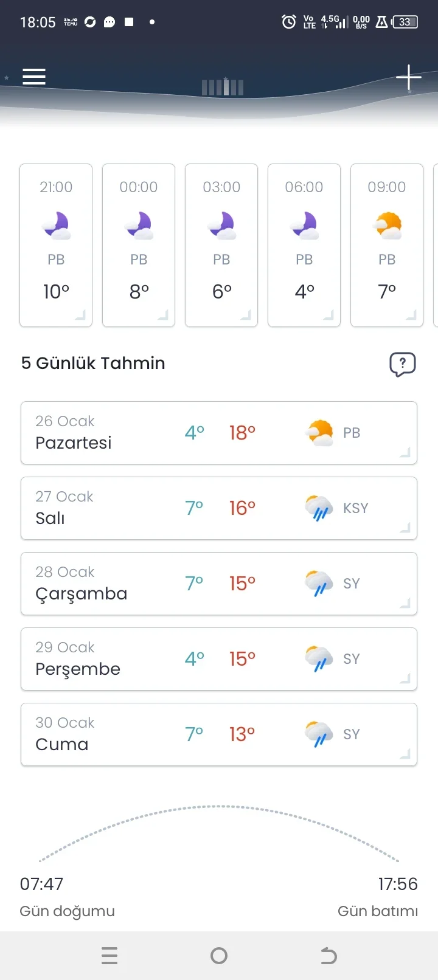The image size is (438, 980).
Task: Tap the sunny cloud icon at 09:00
Action: coord(387,226)
